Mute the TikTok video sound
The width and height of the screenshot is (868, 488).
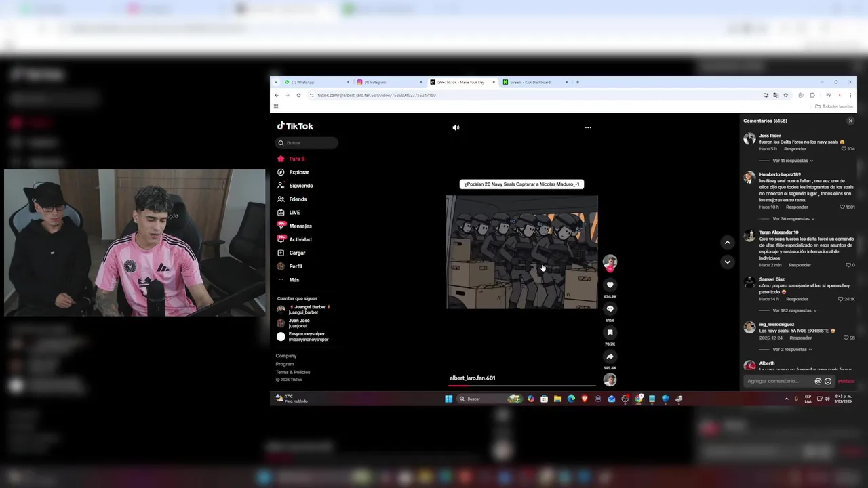[x=456, y=127]
